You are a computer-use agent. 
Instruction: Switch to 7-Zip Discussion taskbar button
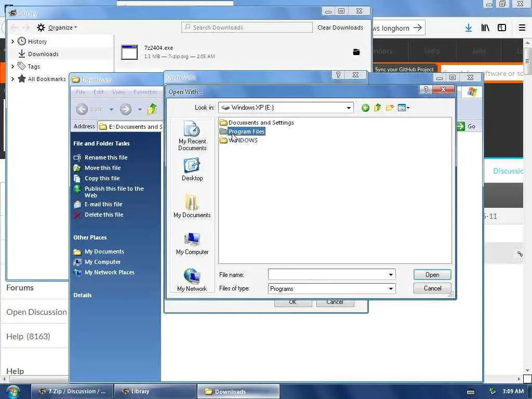(72, 391)
